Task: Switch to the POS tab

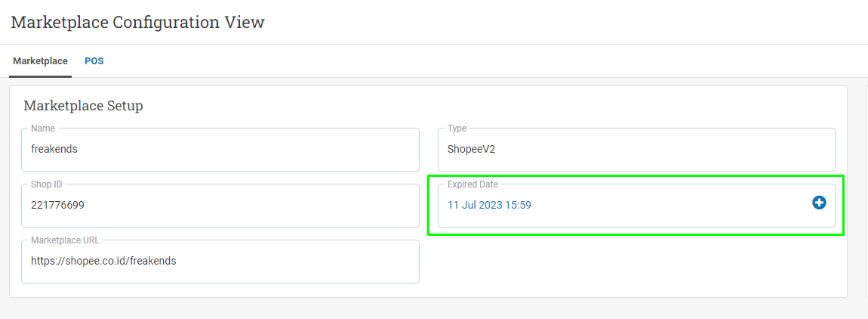Action: (94, 61)
